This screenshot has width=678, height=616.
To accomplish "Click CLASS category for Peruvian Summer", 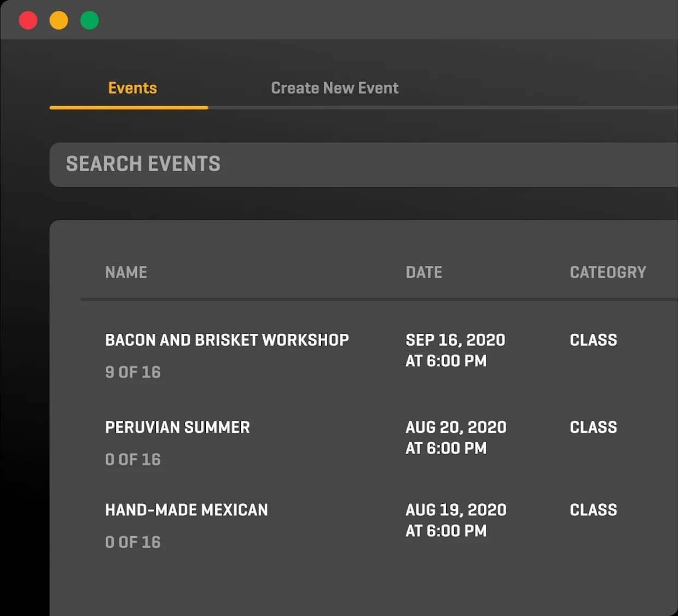I will point(593,427).
